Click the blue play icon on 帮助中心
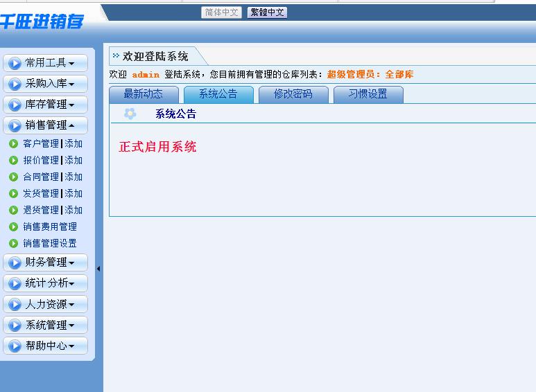The width and height of the screenshot is (536, 392). pyautogui.click(x=15, y=346)
